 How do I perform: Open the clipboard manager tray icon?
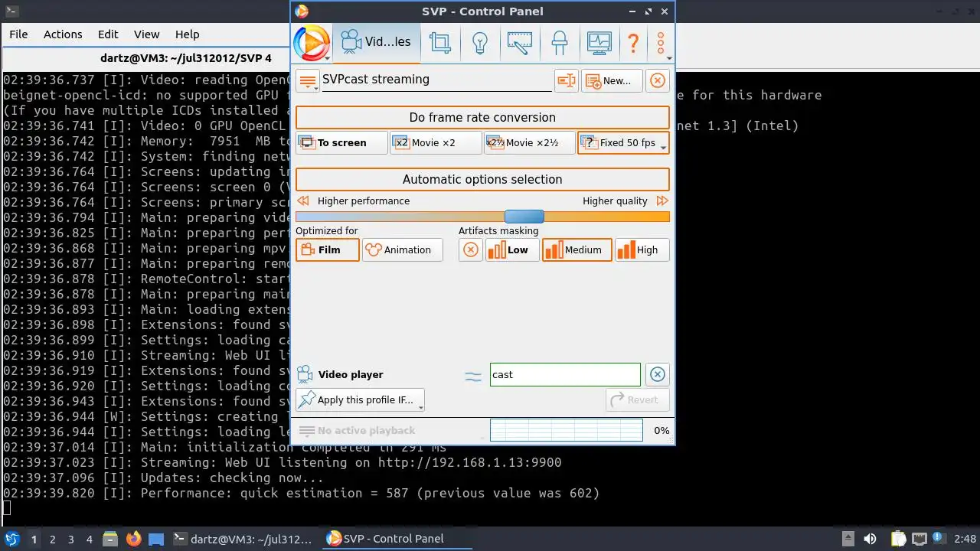898,539
